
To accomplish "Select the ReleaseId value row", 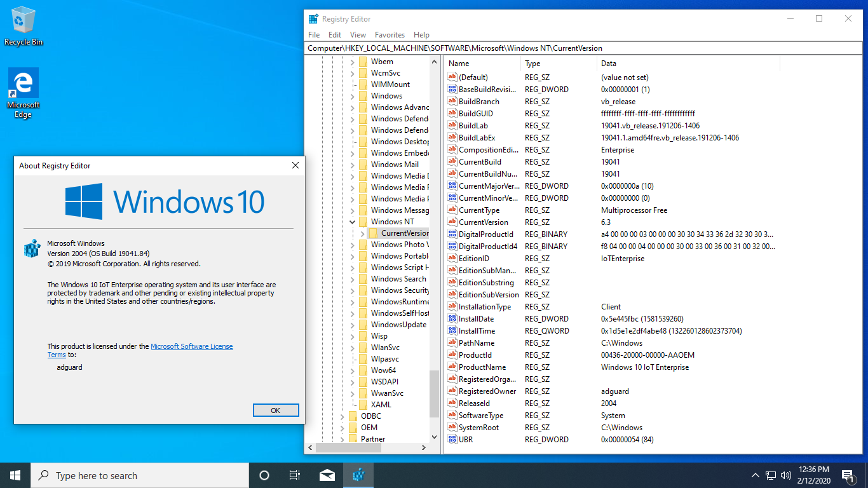I will coord(611,403).
